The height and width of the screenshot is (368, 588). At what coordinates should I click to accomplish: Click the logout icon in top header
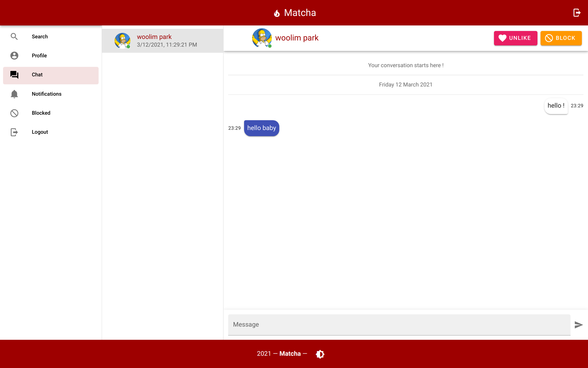coord(577,13)
